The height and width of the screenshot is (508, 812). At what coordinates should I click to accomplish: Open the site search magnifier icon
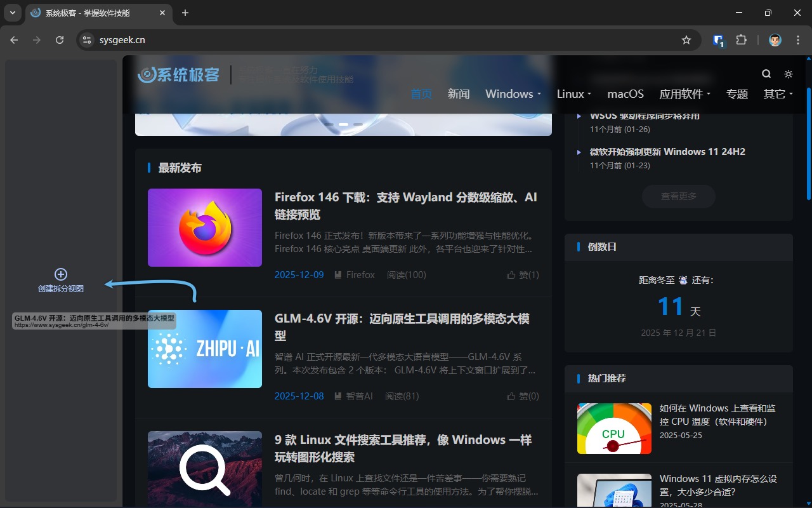766,74
